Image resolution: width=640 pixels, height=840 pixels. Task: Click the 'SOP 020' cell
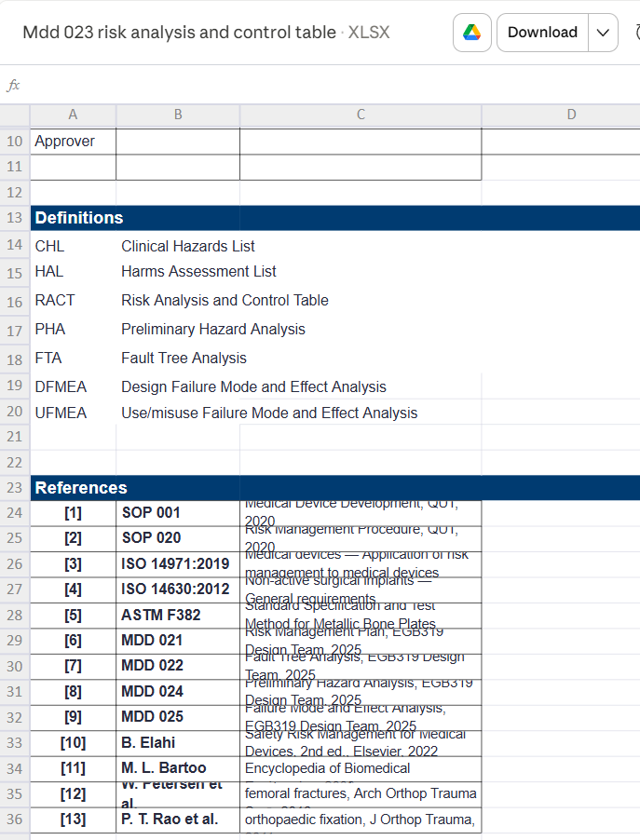178,538
